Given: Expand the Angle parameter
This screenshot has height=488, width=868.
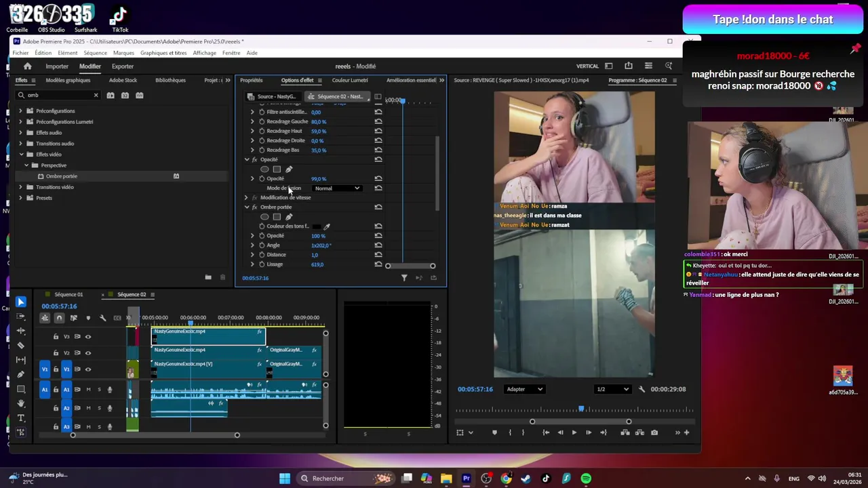Looking at the screenshot, I should 252,245.
